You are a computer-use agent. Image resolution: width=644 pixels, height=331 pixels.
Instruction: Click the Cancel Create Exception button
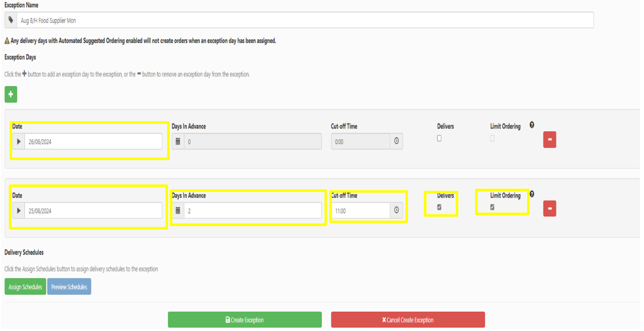tap(407, 320)
